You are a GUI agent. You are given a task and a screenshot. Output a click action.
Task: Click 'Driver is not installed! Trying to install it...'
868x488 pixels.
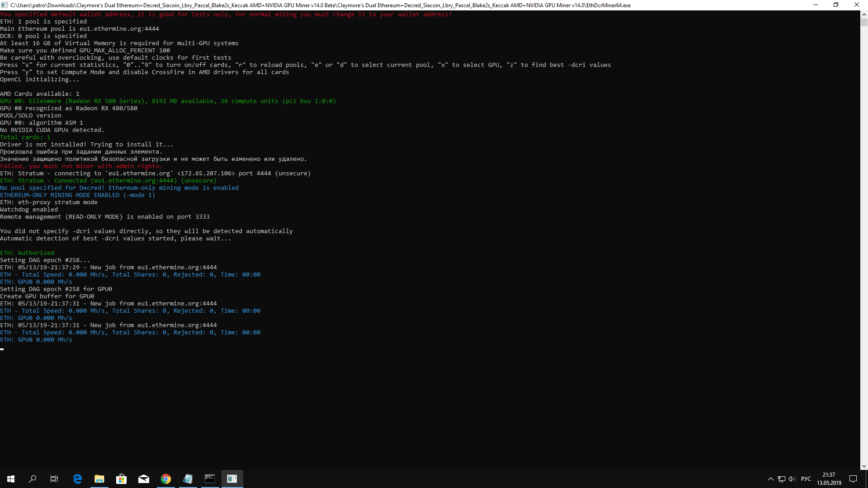(87, 145)
